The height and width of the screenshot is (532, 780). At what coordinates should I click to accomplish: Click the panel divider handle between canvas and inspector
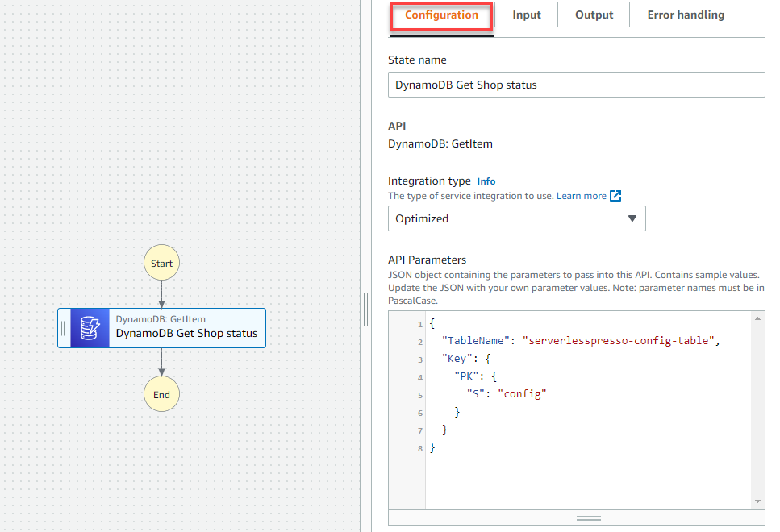point(366,310)
